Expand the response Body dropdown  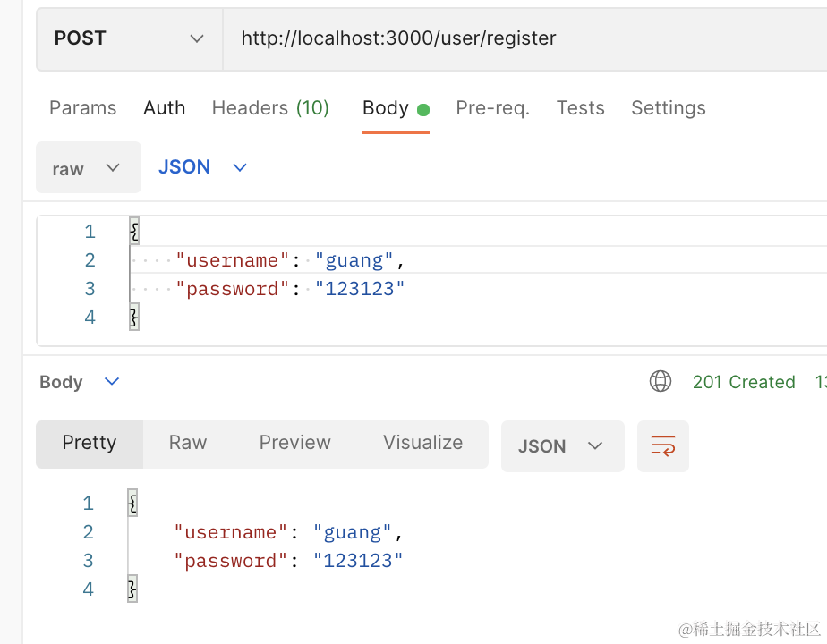(x=79, y=382)
